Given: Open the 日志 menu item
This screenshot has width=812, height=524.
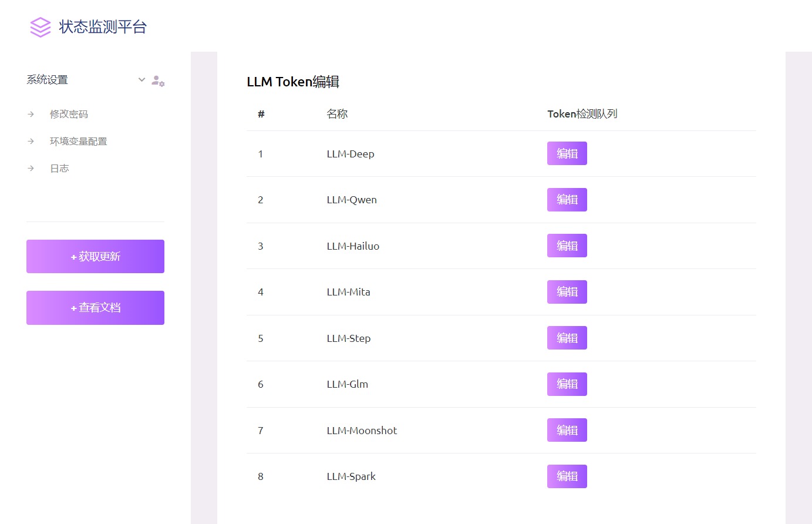Looking at the screenshot, I should pyautogui.click(x=59, y=168).
